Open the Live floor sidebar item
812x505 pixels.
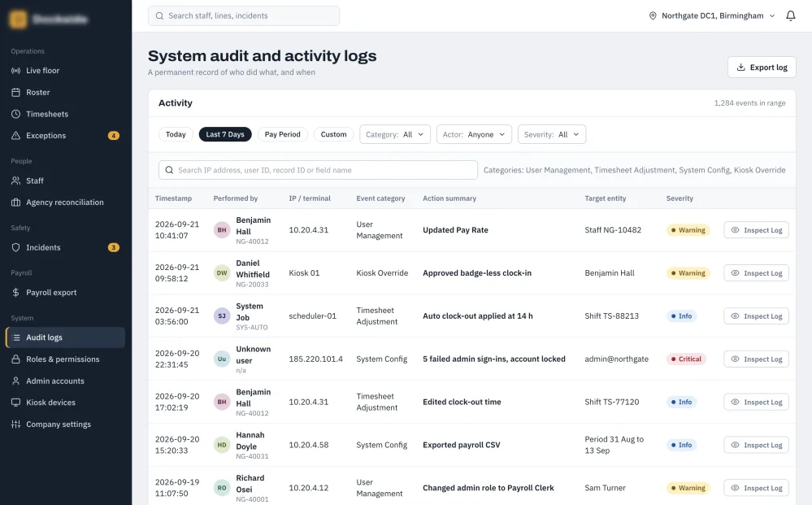click(x=65, y=71)
